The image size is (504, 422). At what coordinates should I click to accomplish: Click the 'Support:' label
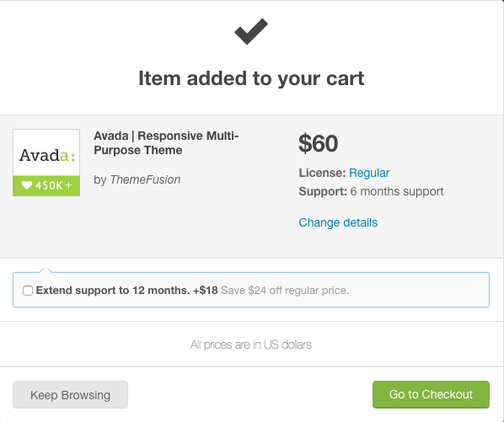(323, 191)
